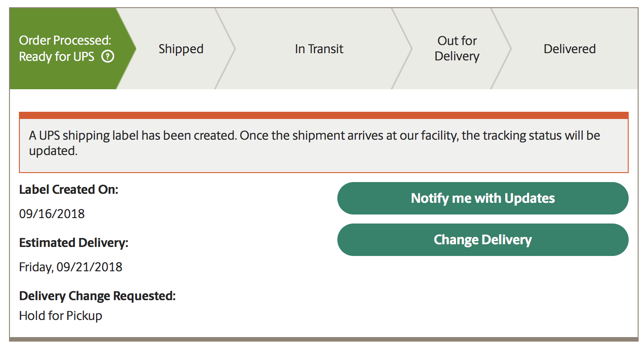Click the chevron divider between Shipped and In Transit
This screenshot has width=644, height=347.
(x=225, y=49)
